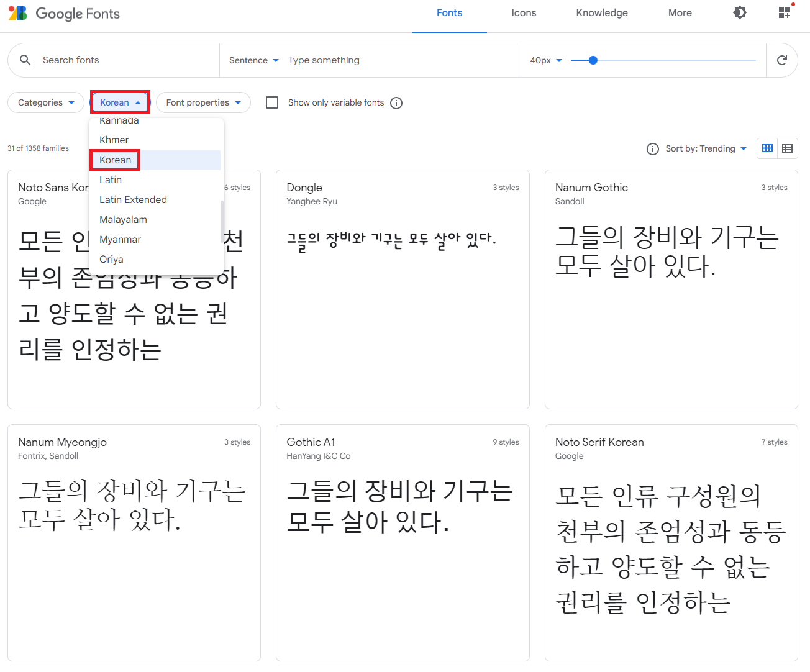Click the Type something preview field

[x=401, y=60]
